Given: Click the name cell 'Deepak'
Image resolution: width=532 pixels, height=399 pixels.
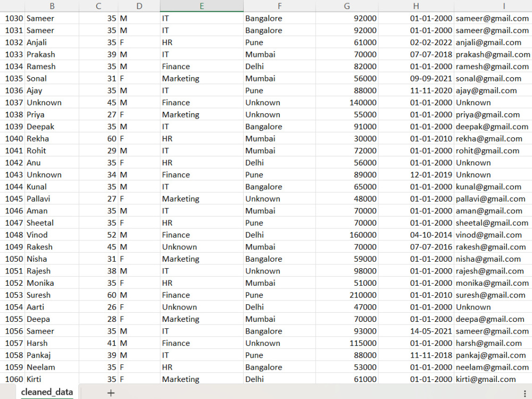Looking at the screenshot, I should [x=52, y=127].
